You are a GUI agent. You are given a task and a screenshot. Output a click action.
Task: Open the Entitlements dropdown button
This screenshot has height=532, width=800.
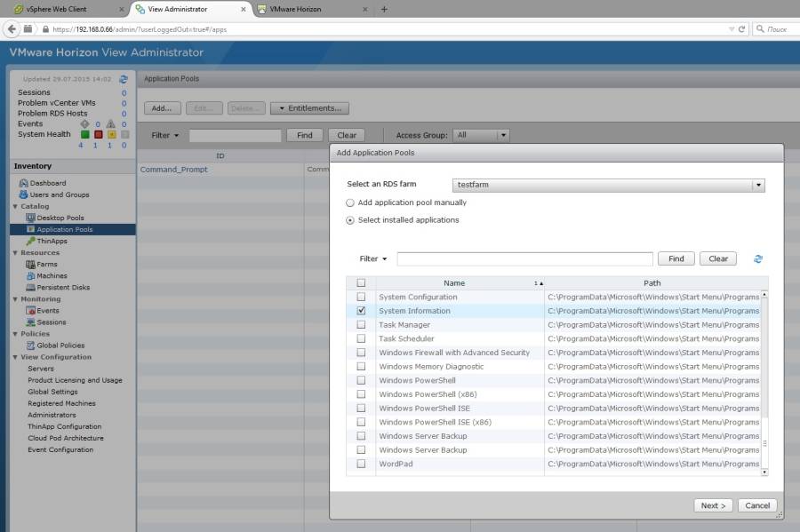[309, 108]
